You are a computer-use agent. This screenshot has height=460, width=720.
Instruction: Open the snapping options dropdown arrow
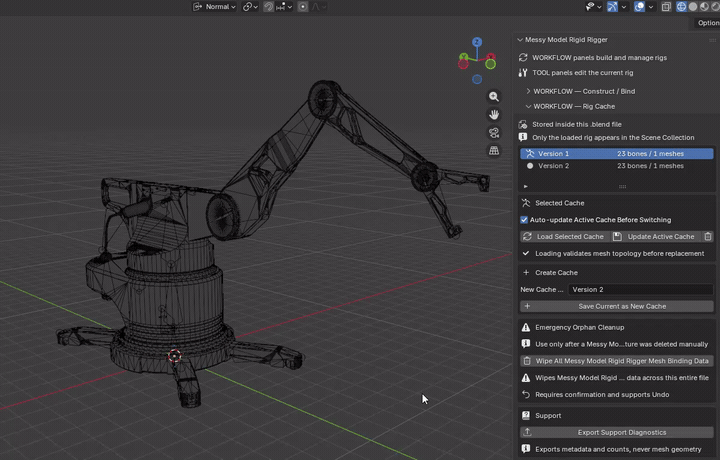click(290, 7)
